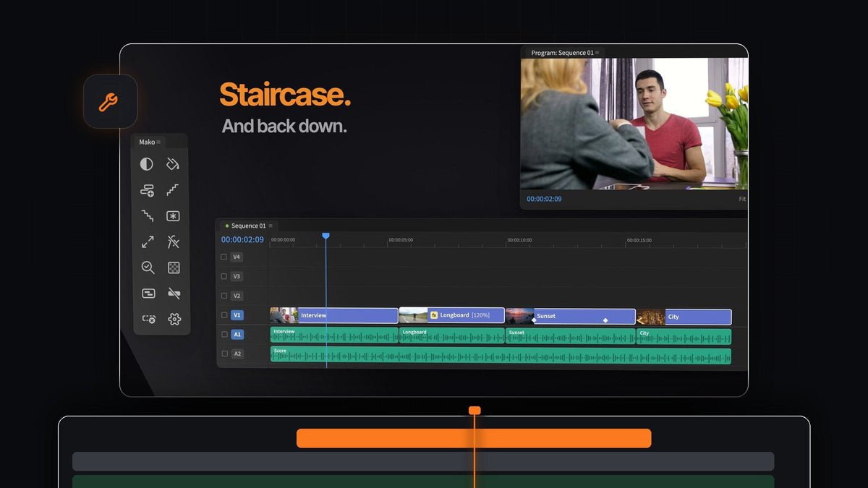Click the fx badge on Longboard clip
The image size is (868, 488).
pyautogui.click(x=434, y=315)
